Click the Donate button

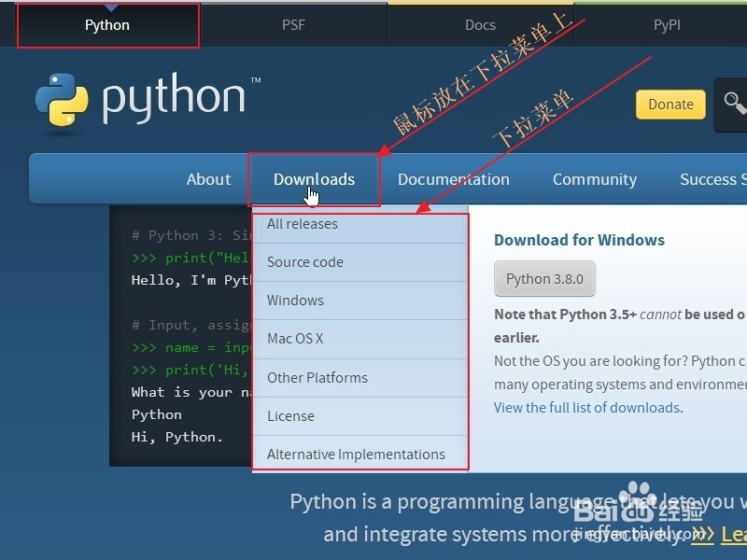tap(670, 105)
